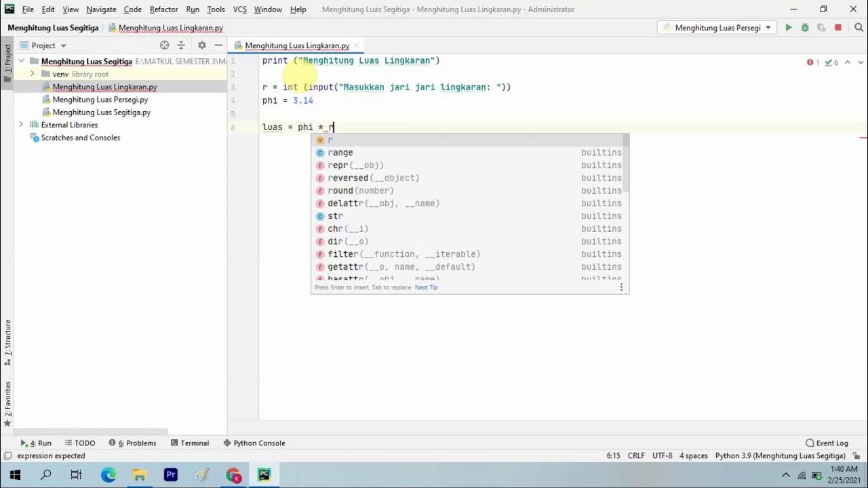Open the Navigate menu
Viewport: 868px width, 488px height.
coord(101,9)
